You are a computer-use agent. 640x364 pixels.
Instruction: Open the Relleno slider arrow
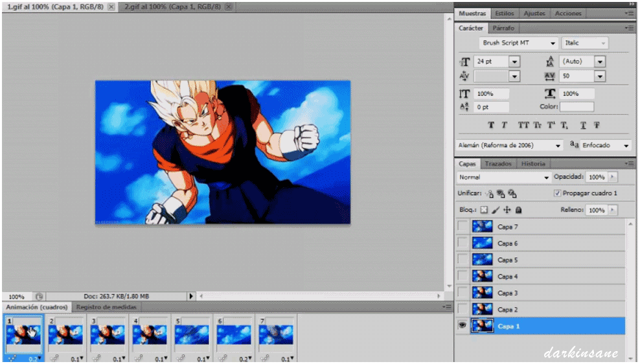[x=612, y=210]
